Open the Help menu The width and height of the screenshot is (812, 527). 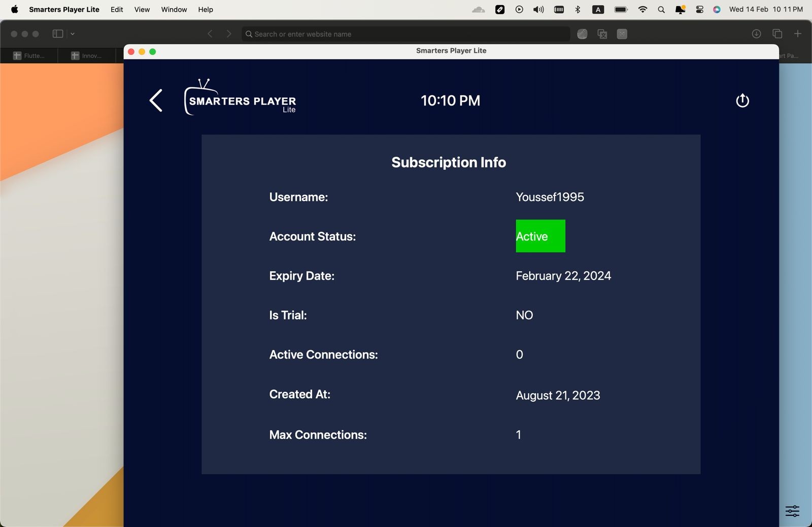[x=206, y=10]
